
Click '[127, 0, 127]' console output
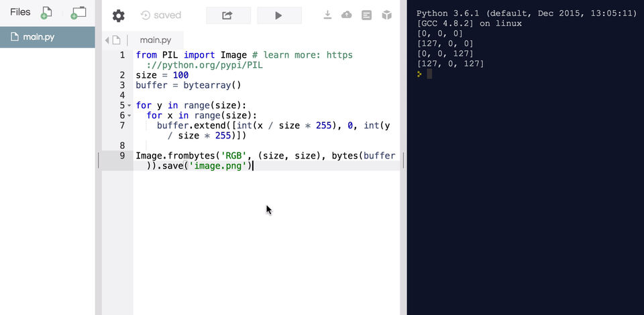450,64
